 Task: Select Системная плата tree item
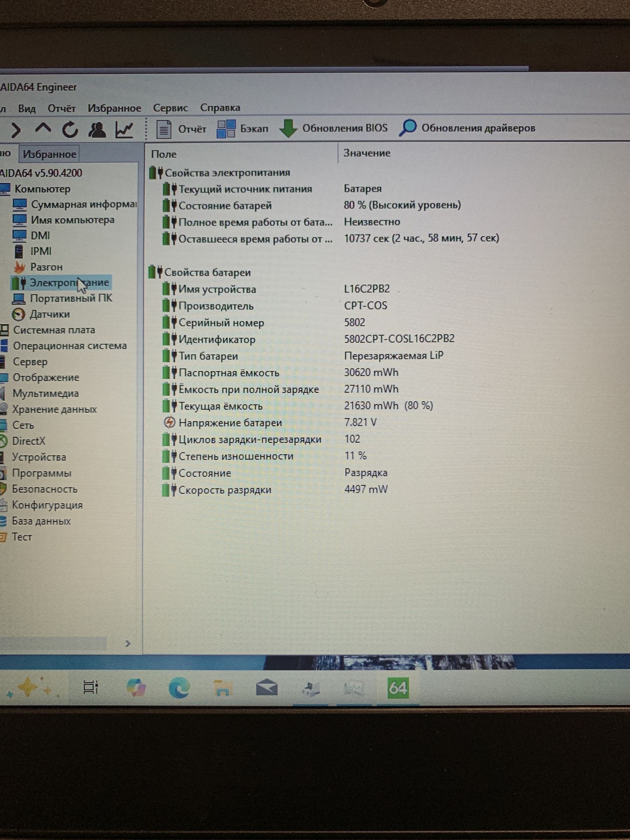point(48,330)
